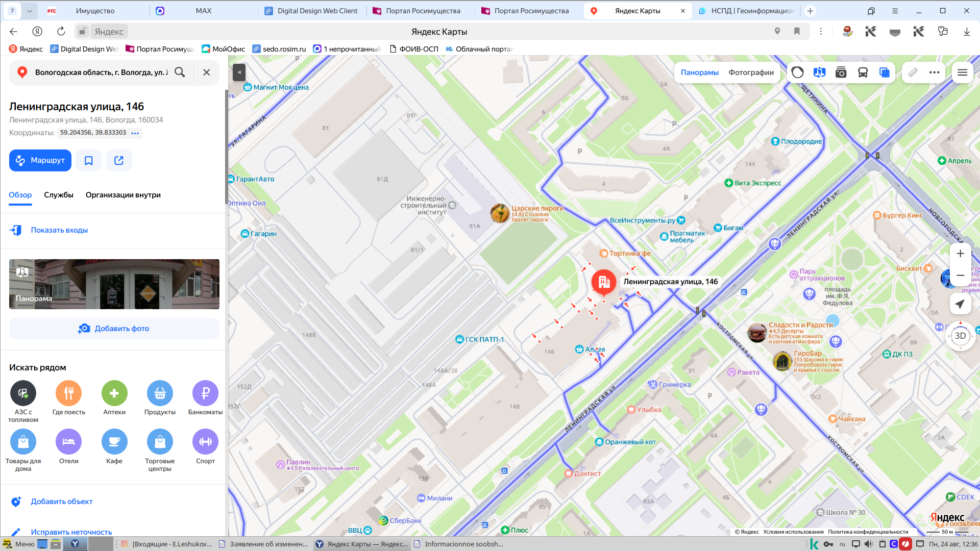Open the Организации внутри tab

(123, 195)
